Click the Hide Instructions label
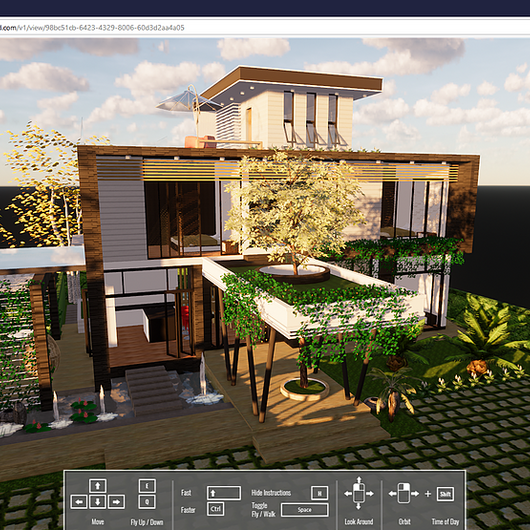The image size is (530, 530). [271, 493]
